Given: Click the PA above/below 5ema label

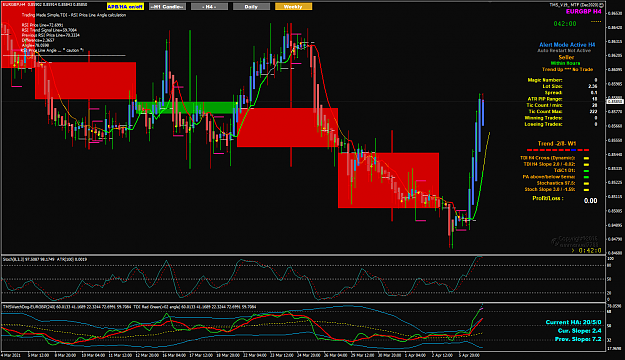Looking at the screenshot, I should click(x=549, y=177).
